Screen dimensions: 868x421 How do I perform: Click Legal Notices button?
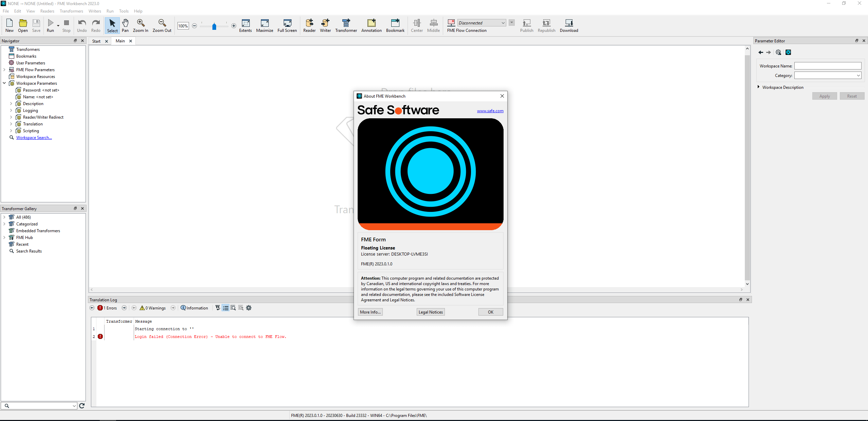[431, 312]
